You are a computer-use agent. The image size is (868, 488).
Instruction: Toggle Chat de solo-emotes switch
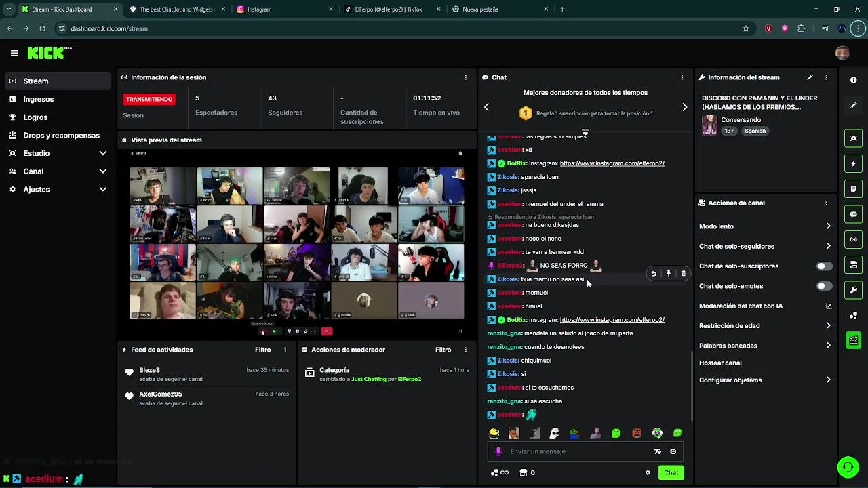[x=824, y=286]
